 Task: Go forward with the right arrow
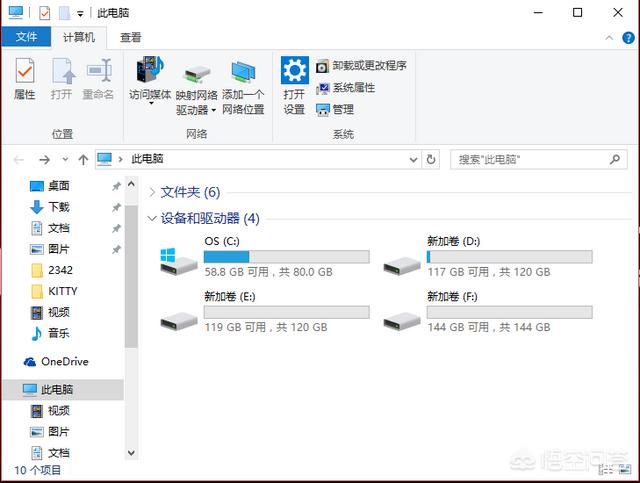[x=44, y=160]
